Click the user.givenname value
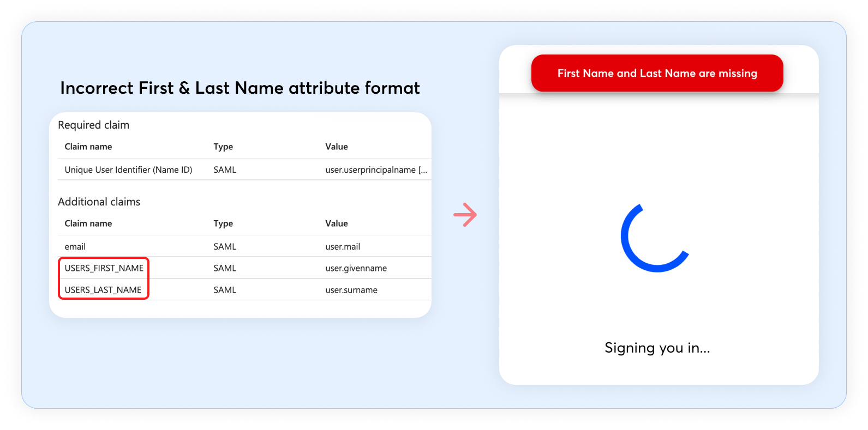868x430 pixels. click(x=356, y=268)
